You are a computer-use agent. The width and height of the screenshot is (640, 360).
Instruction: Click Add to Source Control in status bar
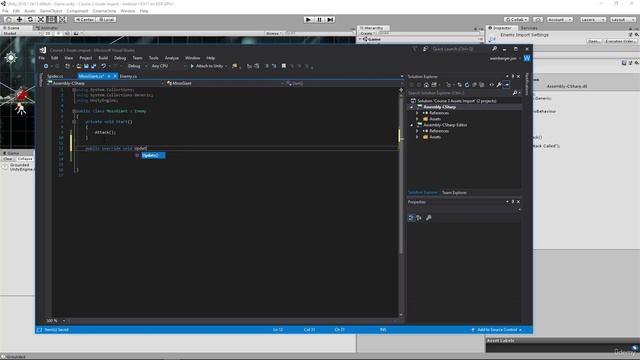coord(497,330)
